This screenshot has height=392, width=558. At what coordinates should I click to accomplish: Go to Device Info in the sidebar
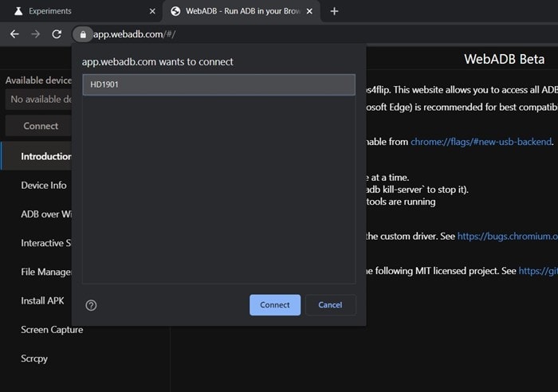(x=44, y=186)
